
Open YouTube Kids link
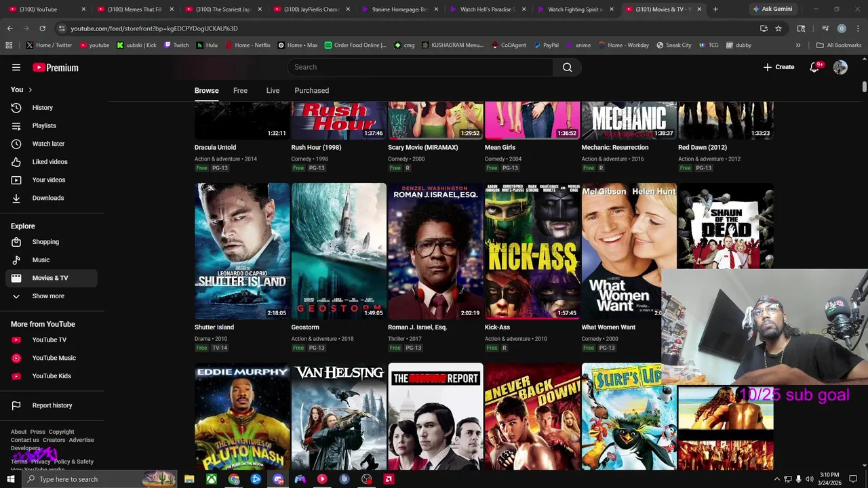point(52,375)
